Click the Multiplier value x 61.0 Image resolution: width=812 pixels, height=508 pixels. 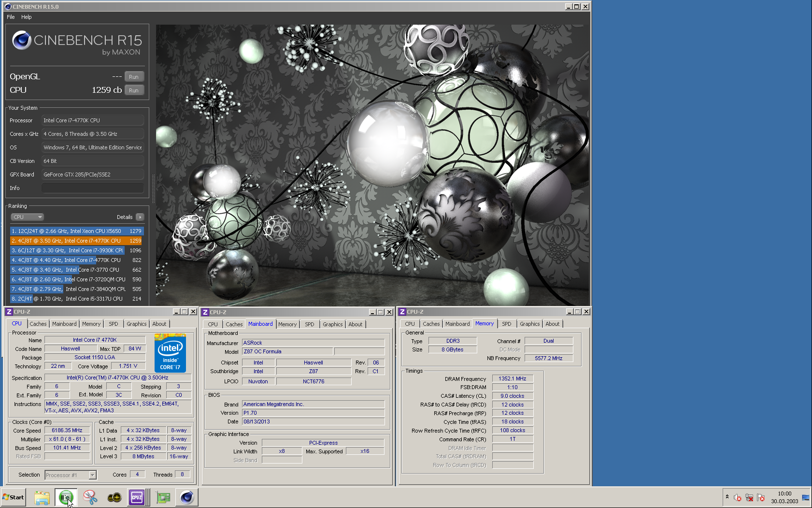pos(67,439)
